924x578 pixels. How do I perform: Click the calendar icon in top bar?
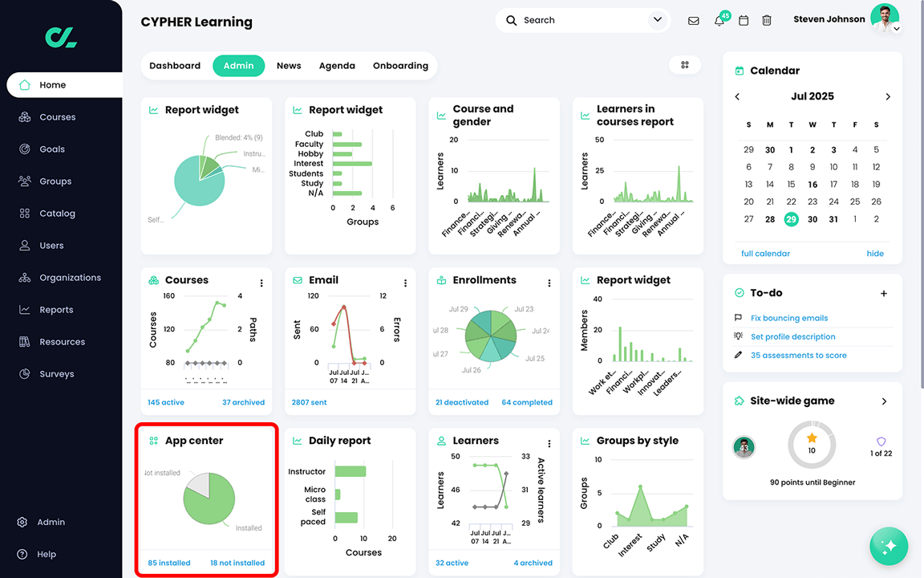click(x=744, y=21)
